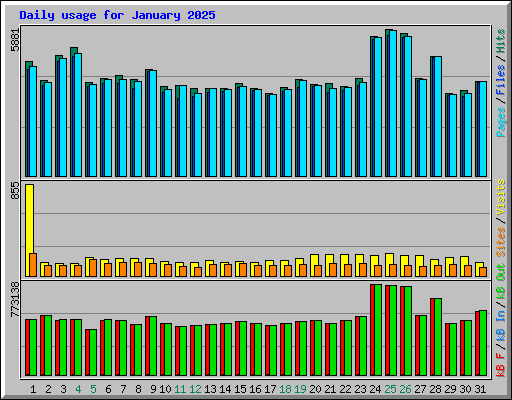Click the day 3 axis label
Image resolution: width=512 pixels, height=400 pixels.
coord(63,389)
